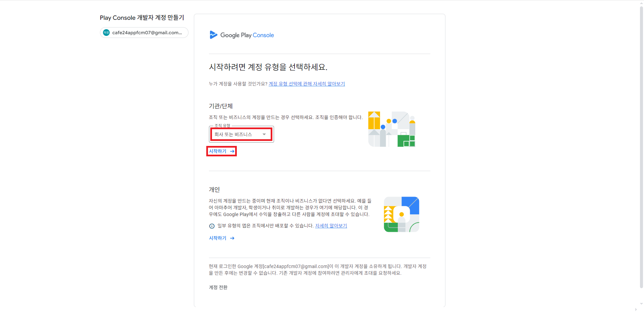The image size is (644, 312).
Task: Open 계정 유형 선택에 관해 자세히 알아보기 link
Action: click(x=307, y=84)
